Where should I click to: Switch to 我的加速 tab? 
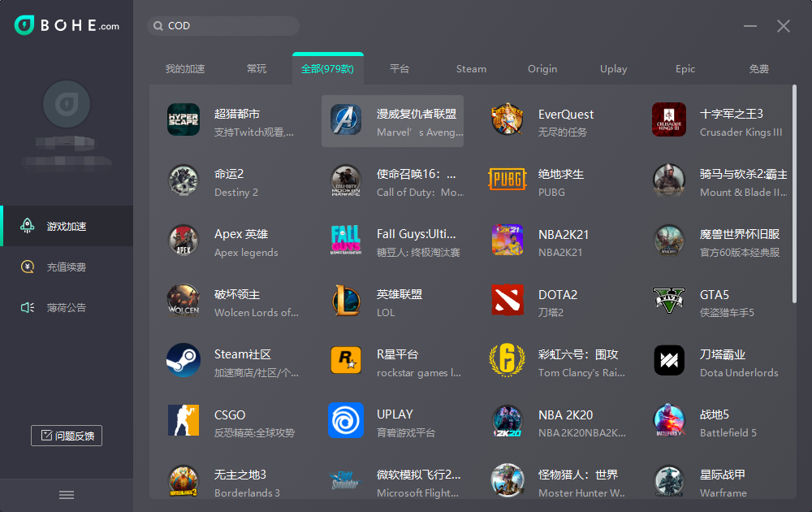coord(185,69)
